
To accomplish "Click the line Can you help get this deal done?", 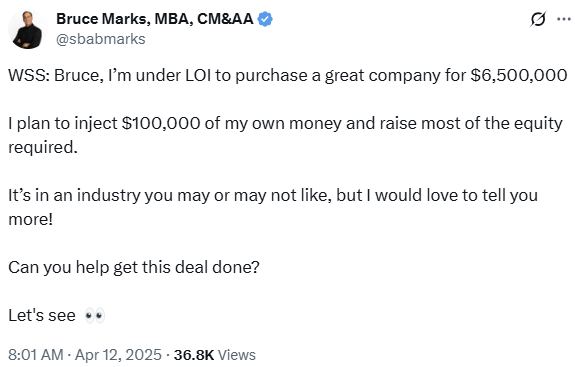I will 134,268.
